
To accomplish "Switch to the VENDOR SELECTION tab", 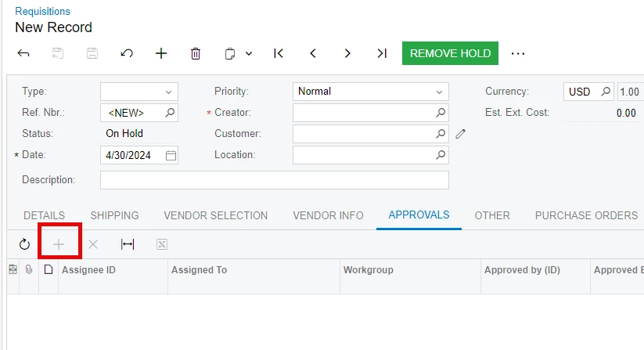I will coord(216,215).
